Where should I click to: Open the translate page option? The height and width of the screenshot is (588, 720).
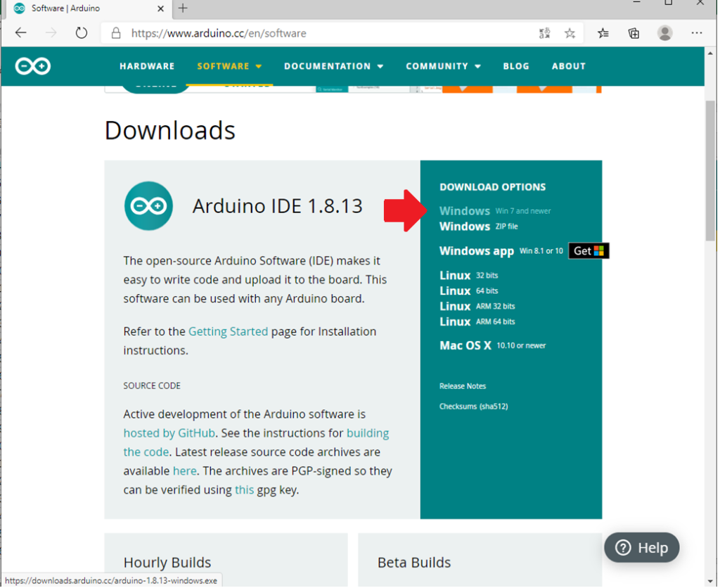[x=545, y=33]
